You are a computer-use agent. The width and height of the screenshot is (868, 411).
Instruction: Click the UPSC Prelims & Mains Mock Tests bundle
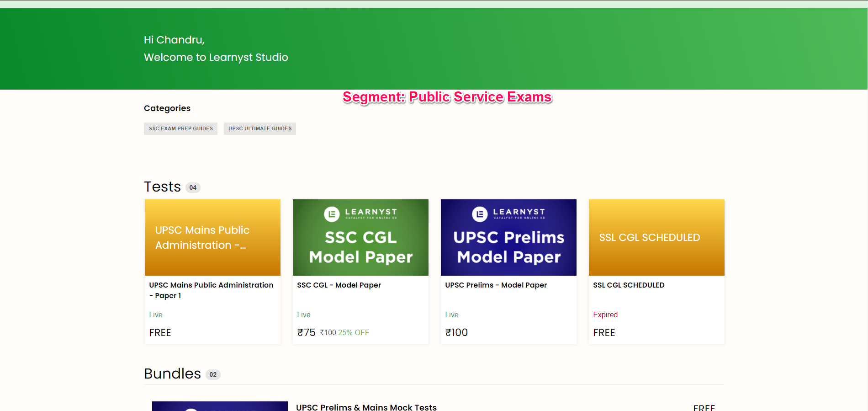pyautogui.click(x=366, y=407)
